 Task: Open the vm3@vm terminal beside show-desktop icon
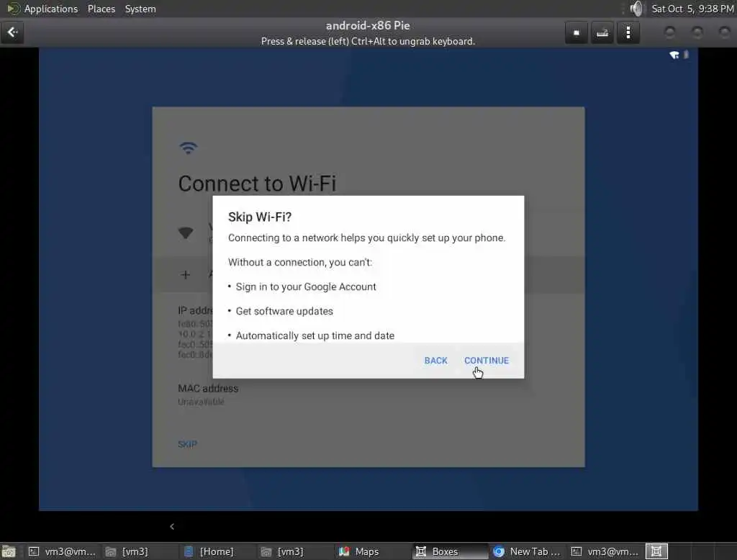(x=62, y=551)
